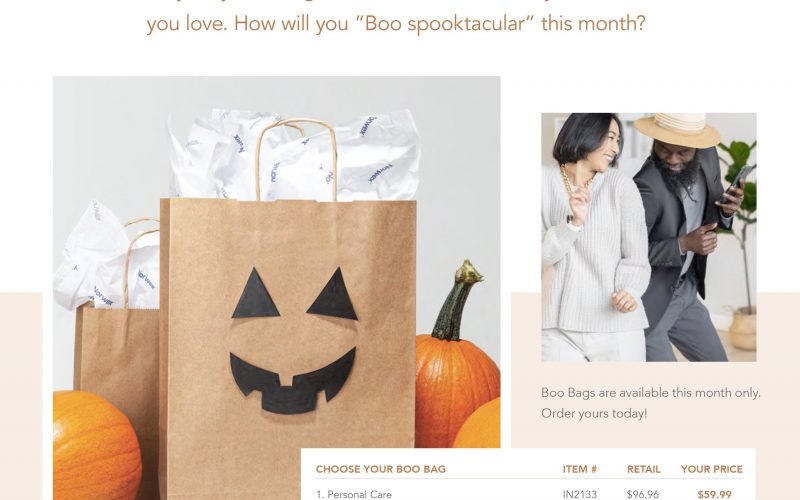800x500 pixels.
Task: Click the CHOOSE YOUR BOO BAG heading
Action: pos(381,469)
